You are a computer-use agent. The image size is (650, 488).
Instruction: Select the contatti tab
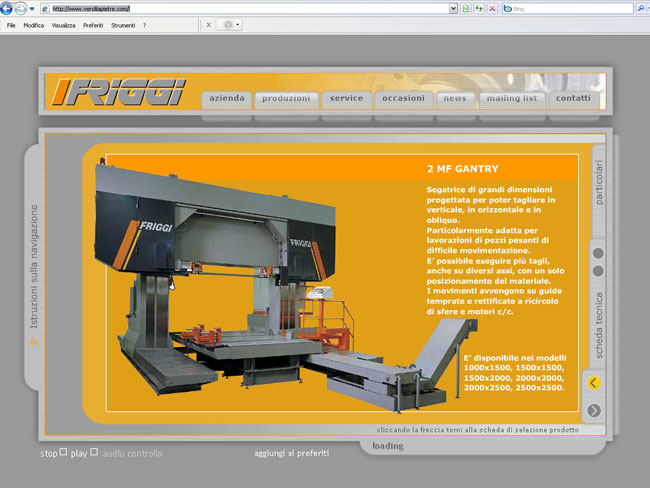pyautogui.click(x=573, y=100)
